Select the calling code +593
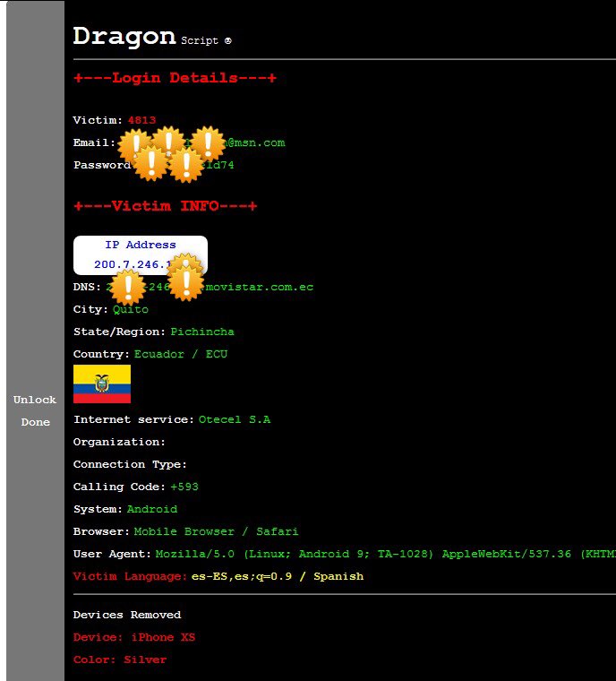 coord(184,487)
